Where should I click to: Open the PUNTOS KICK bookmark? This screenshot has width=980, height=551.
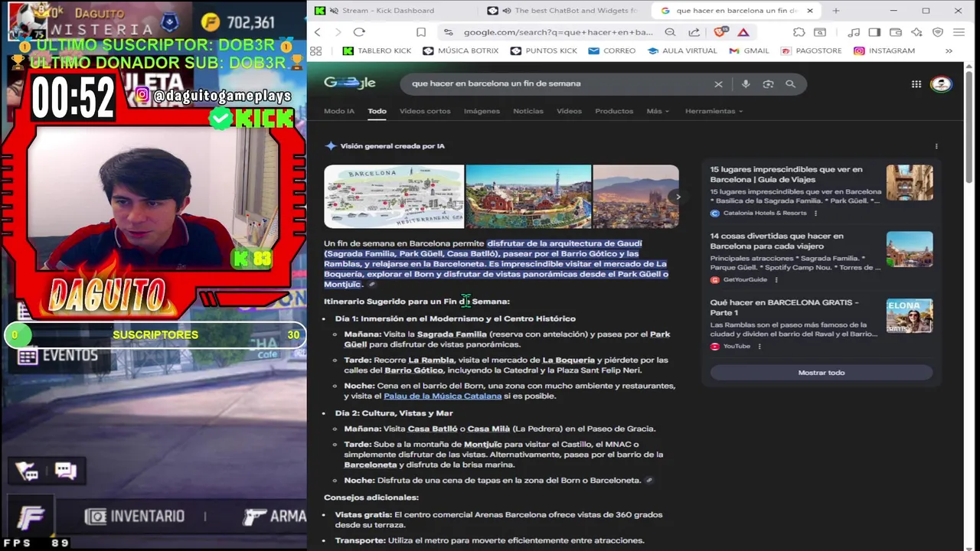pyautogui.click(x=543, y=51)
